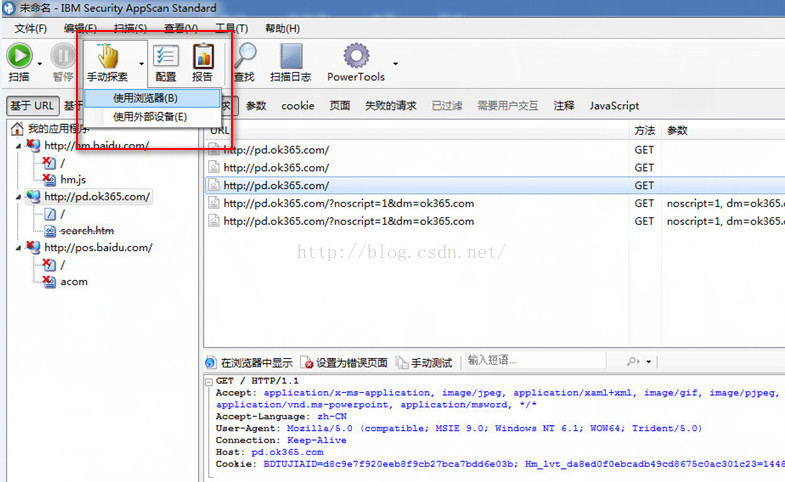Choose Use External Device (使用外部设备(E)) entry

152,117
